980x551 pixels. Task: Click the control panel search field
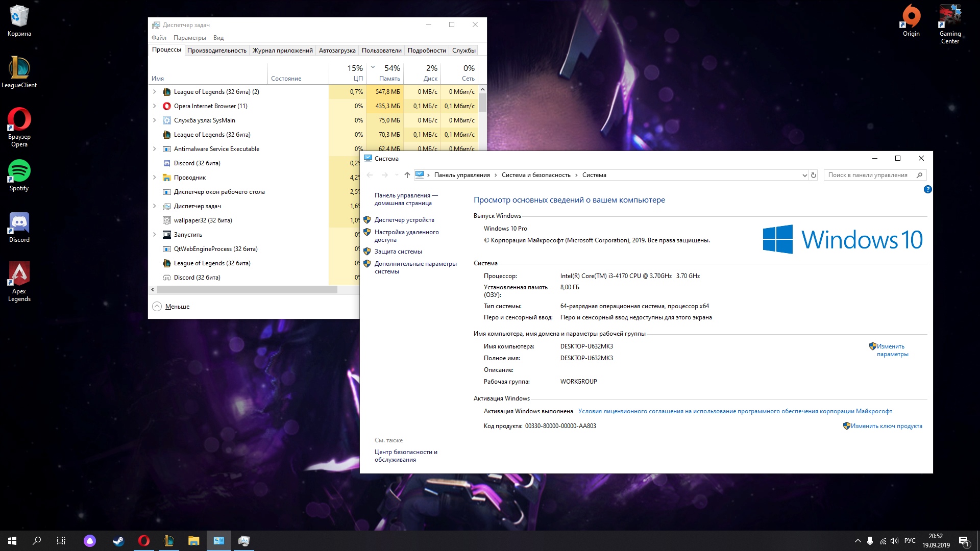(x=875, y=175)
